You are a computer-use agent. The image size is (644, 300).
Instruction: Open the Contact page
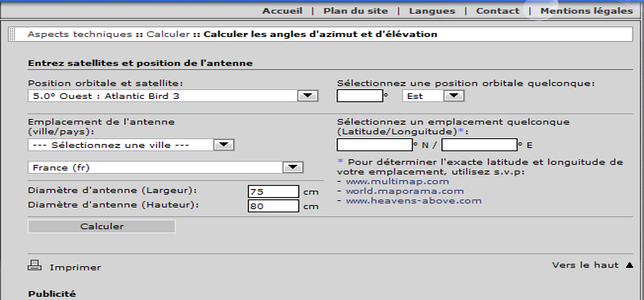(497, 11)
